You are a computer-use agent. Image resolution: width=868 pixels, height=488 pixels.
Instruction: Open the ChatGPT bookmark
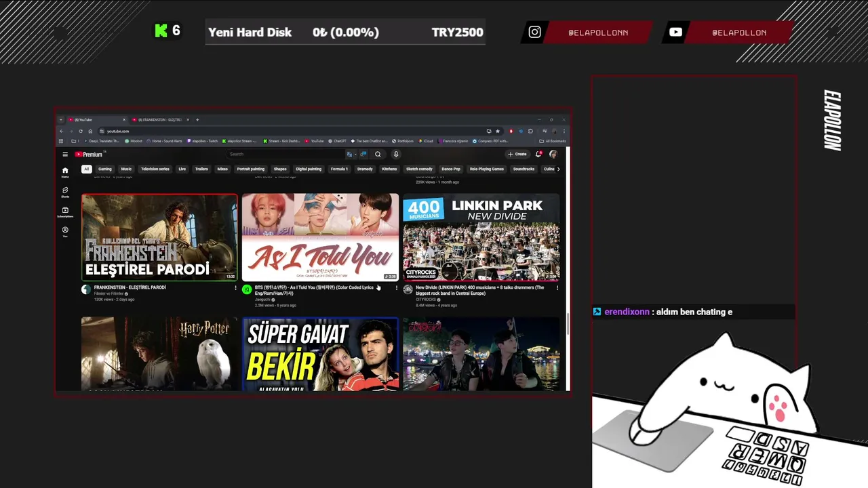[337, 141]
